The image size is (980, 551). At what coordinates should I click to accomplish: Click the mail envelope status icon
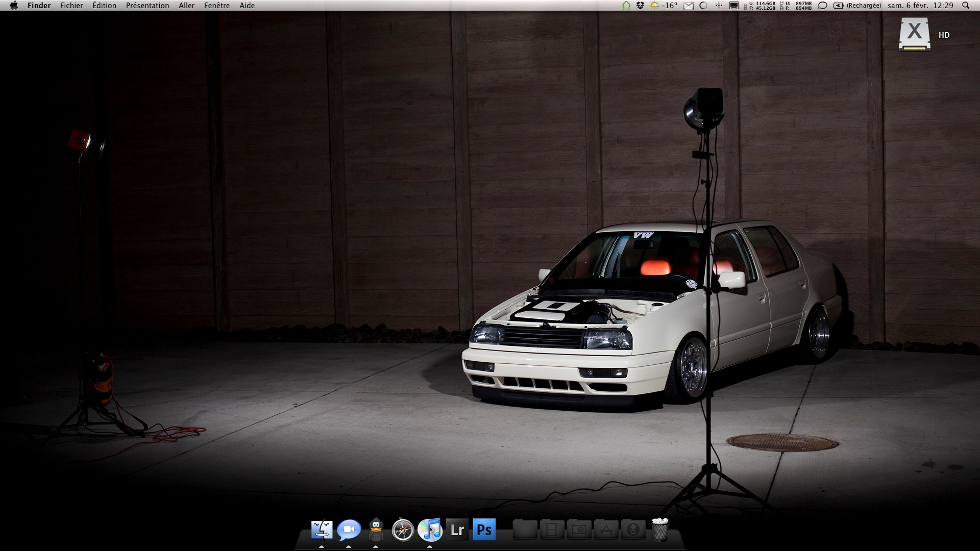(689, 6)
